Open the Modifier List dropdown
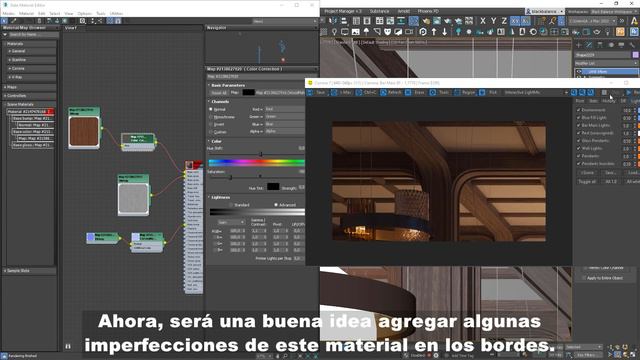 pyautogui.click(x=606, y=63)
